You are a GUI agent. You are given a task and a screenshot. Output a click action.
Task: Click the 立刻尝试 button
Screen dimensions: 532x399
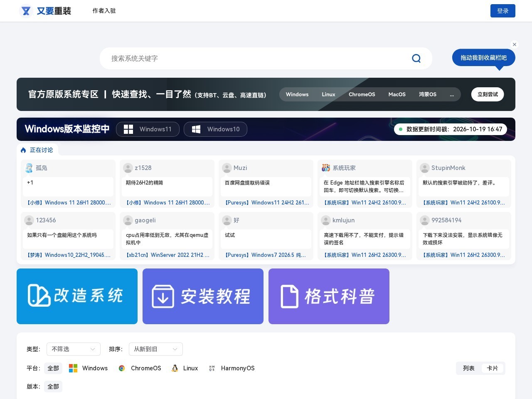click(488, 94)
